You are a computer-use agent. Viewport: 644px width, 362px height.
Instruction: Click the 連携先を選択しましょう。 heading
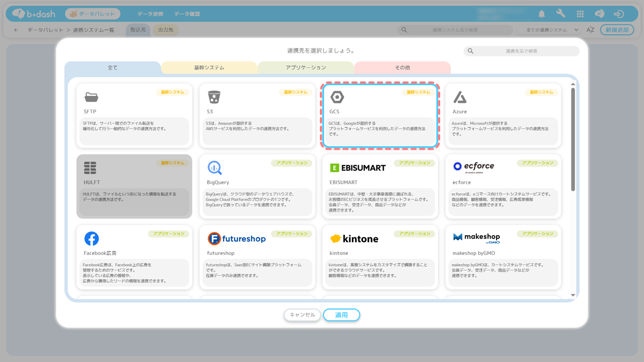point(321,51)
